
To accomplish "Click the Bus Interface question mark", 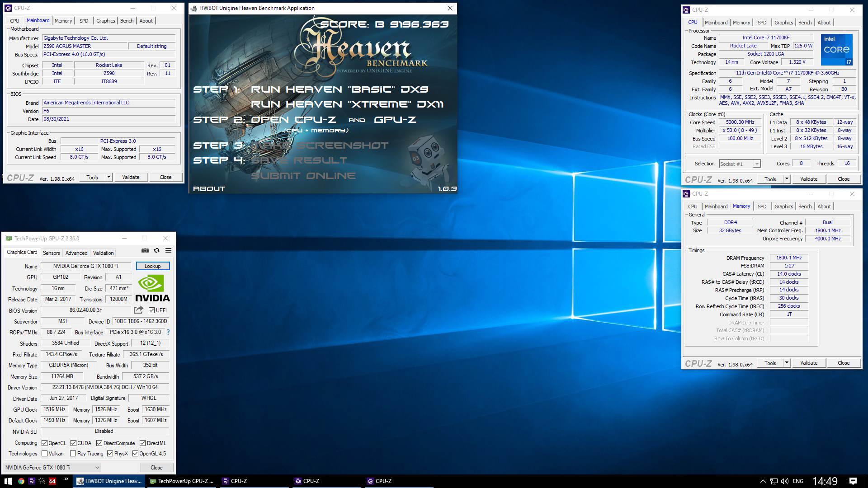I will click(168, 332).
